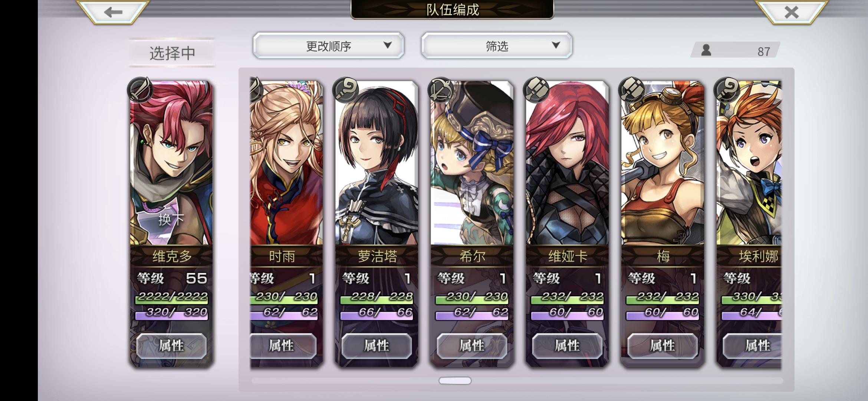Click hammer class icon on 维娅卡 card
Image resolution: width=868 pixels, height=401 pixels.
536,90
